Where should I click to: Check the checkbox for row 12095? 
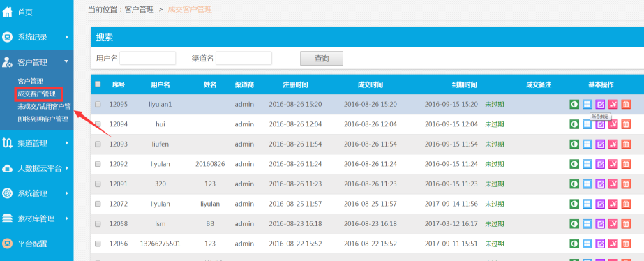(98, 105)
